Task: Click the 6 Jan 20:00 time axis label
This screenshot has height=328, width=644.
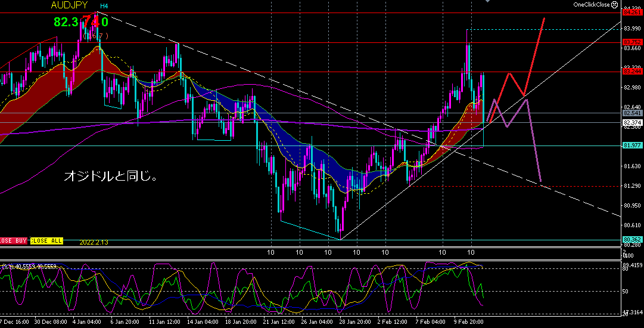Action: click(125, 322)
